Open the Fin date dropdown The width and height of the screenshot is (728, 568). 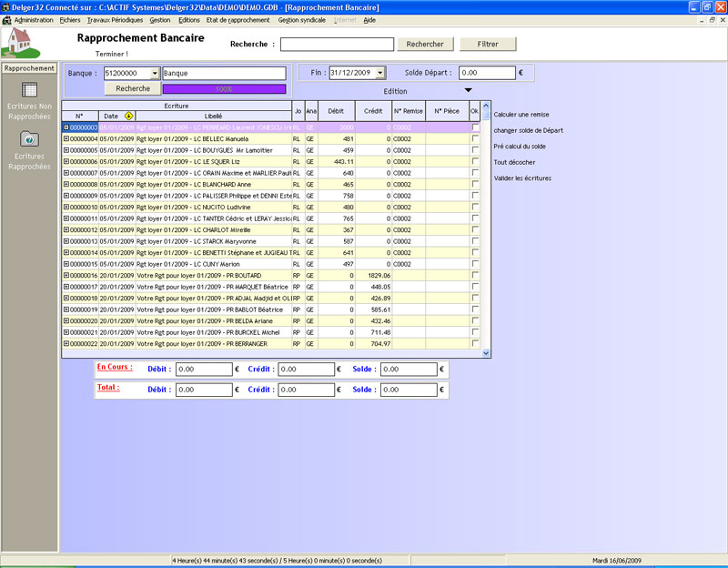pyautogui.click(x=380, y=73)
